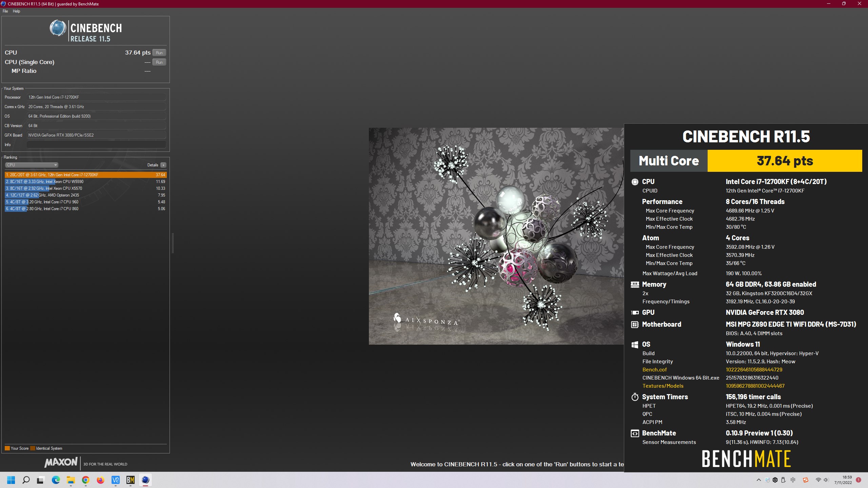Click the Bench.cof hash value
Screen dimensions: 868x488
754,370
